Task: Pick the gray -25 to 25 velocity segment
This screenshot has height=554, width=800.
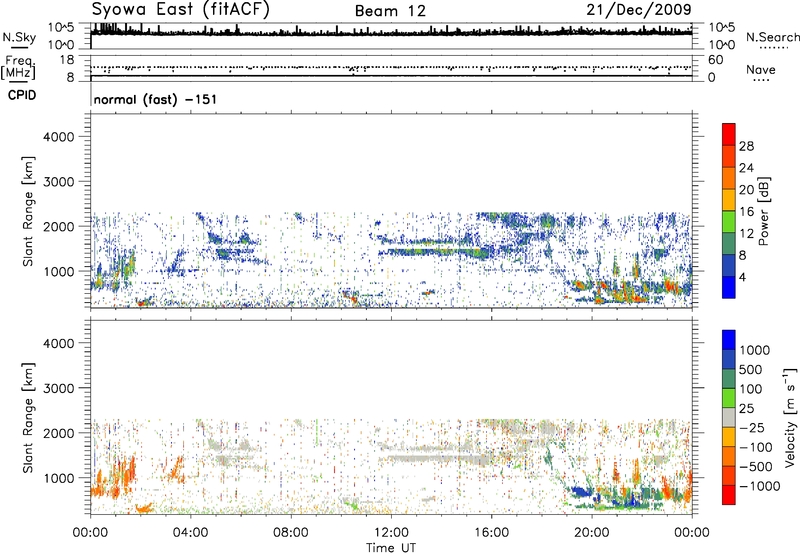Action: tap(729, 418)
